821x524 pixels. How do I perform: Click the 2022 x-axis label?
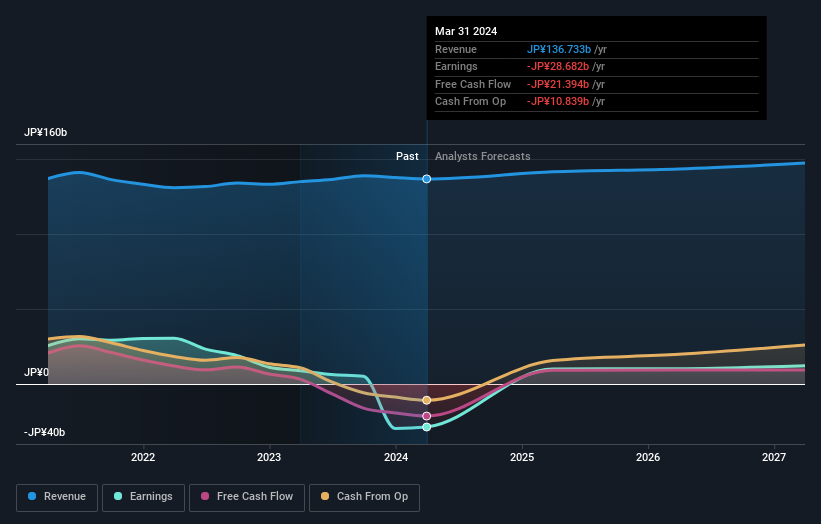tap(143, 457)
